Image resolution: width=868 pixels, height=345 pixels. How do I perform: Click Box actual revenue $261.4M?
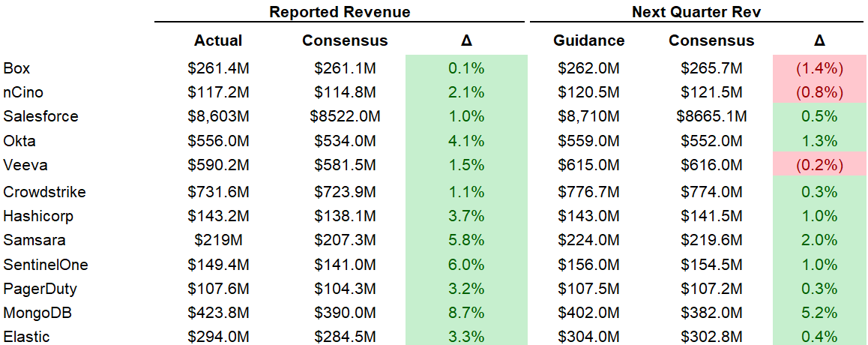pos(218,68)
